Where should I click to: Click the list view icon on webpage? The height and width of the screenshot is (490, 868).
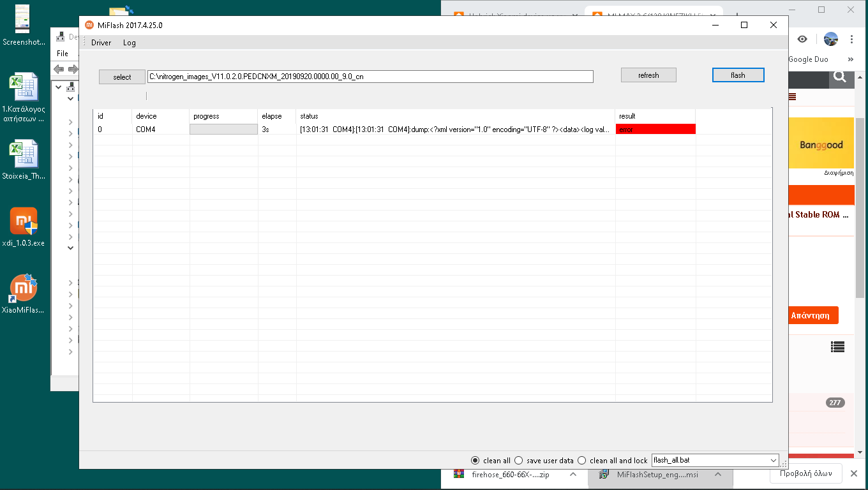click(837, 346)
